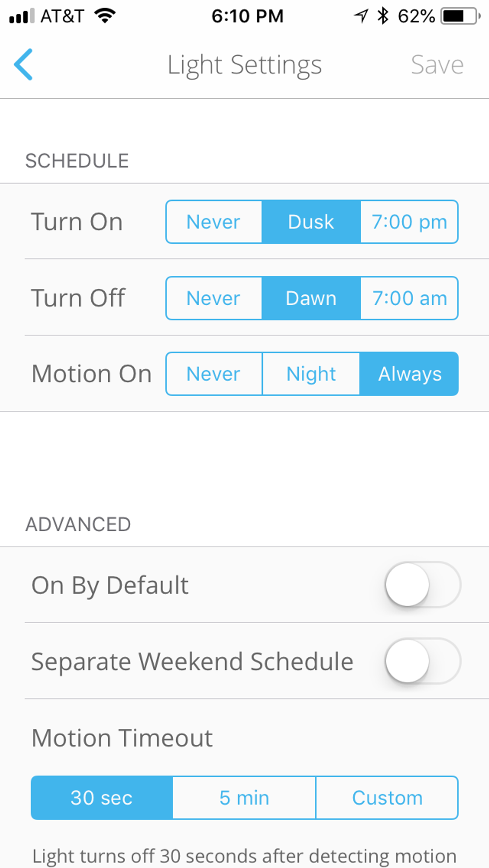Select Dusk for Turn On
This screenshot has width=489, height=868.
point(311,222)
